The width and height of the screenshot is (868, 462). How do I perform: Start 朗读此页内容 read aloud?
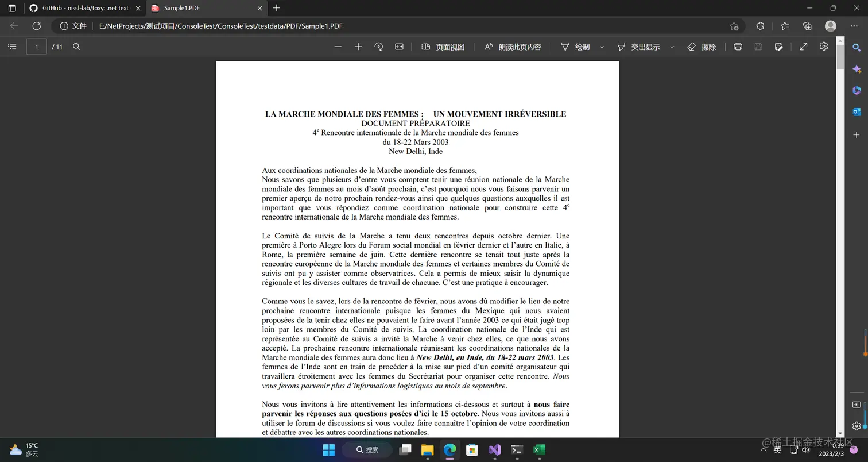click(x=513, y=47)
